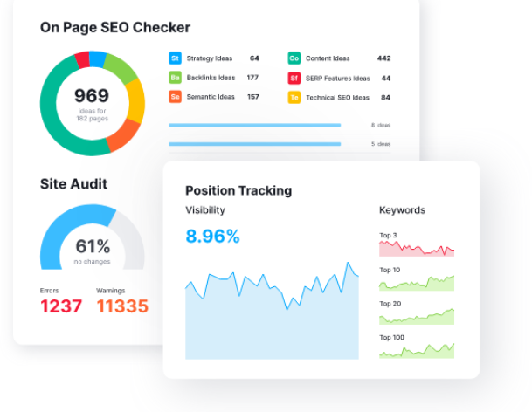The image size is (532, 412).
Task: Click the 8.96% visibility value
Action: pyautogui.click(x=212, y=236)
